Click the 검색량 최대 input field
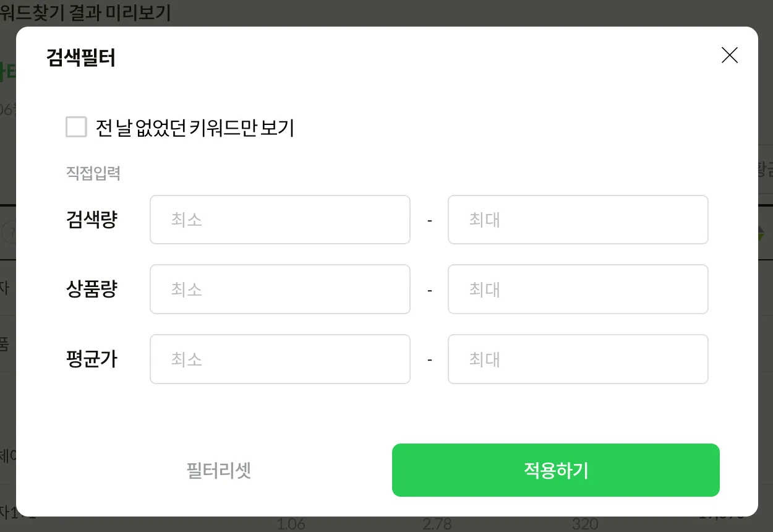The height and width of the screenshot is (532, 773). [578, 220]
